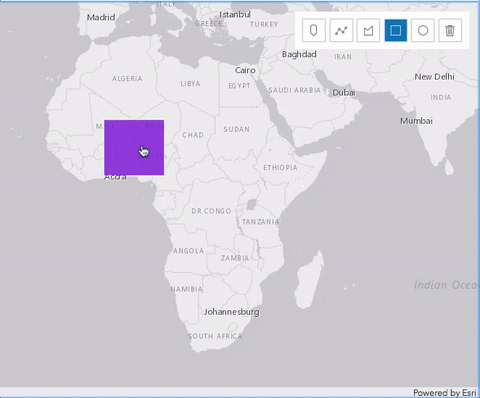Pick the circle drawing tool

pos(423,30)
